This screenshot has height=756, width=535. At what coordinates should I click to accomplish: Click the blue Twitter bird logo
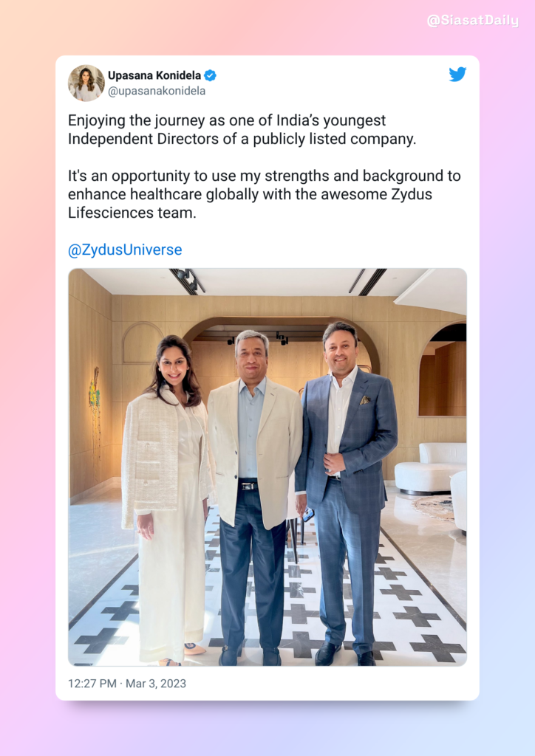pos(457,75)
